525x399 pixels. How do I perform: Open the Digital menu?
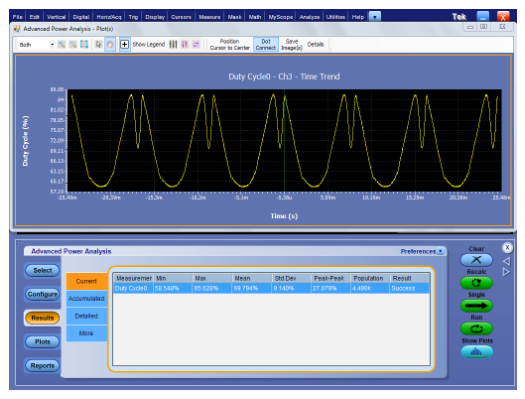click(x=81, y=17)
